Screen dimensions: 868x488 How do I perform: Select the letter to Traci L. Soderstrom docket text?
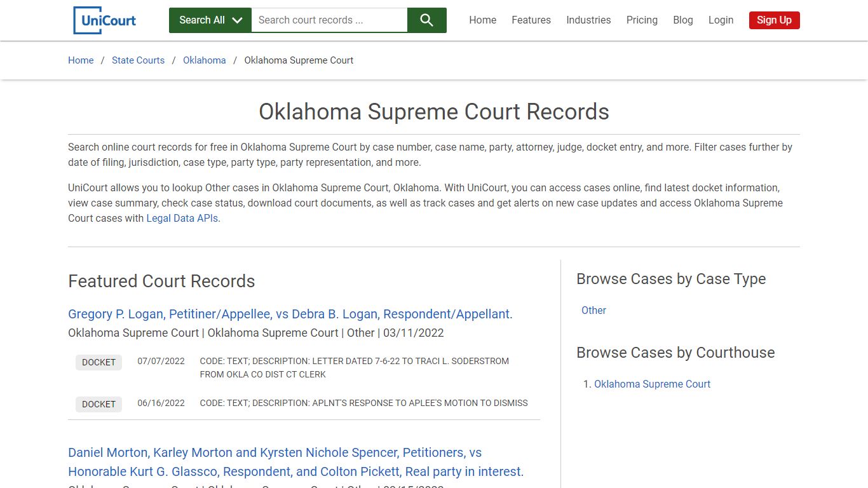tap(355, 368)
